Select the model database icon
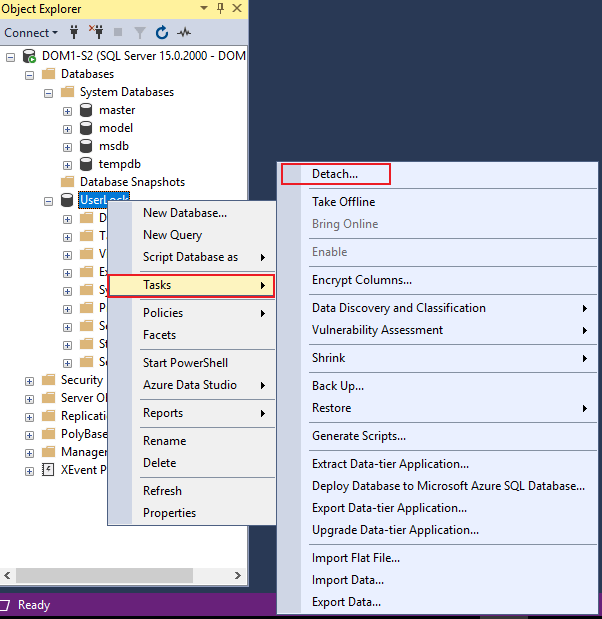Screen dimensions: 602x619 coord(86,128)
